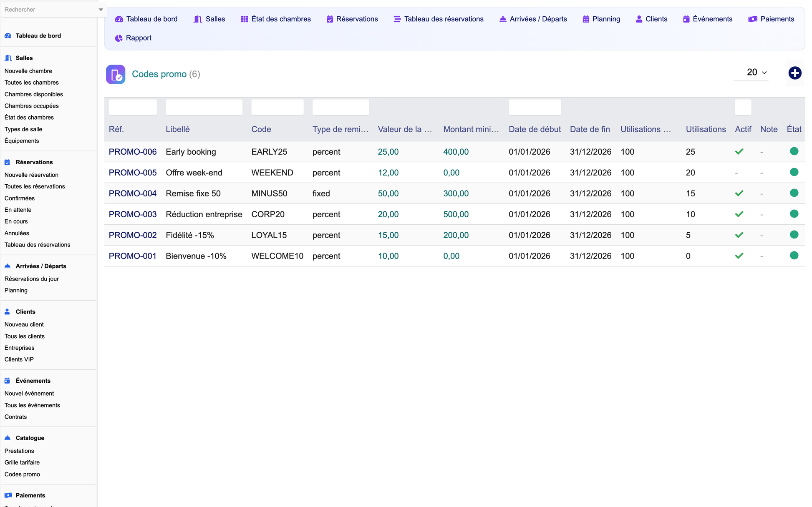Viewport: 812px width, 507px height.
Task: Open Grille tarifaire in the sidebar
Action: (x=22, y=462)
